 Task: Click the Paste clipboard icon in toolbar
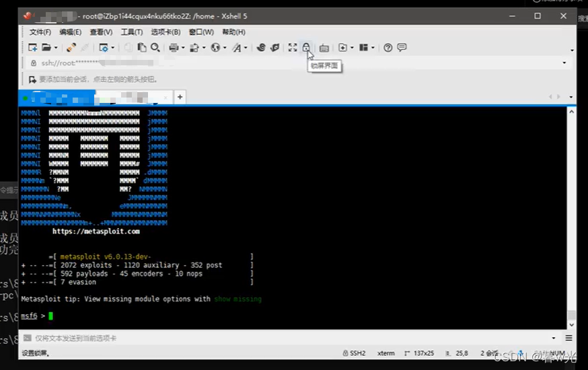(x=142, y=48)
